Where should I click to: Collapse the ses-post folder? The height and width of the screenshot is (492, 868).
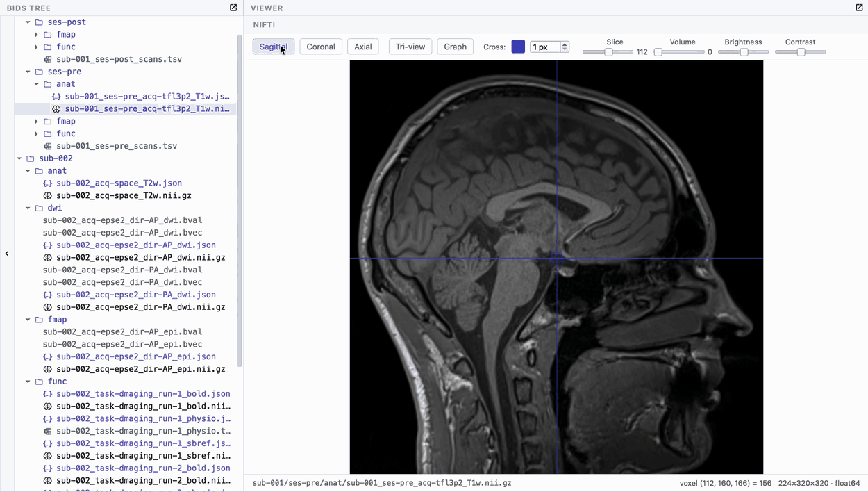pyautogui.click(x=28, y=22)
